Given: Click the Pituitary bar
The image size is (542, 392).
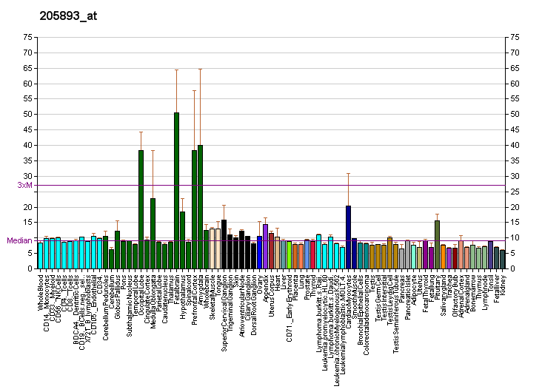Looking at the screenshot, I should point(437,244).
